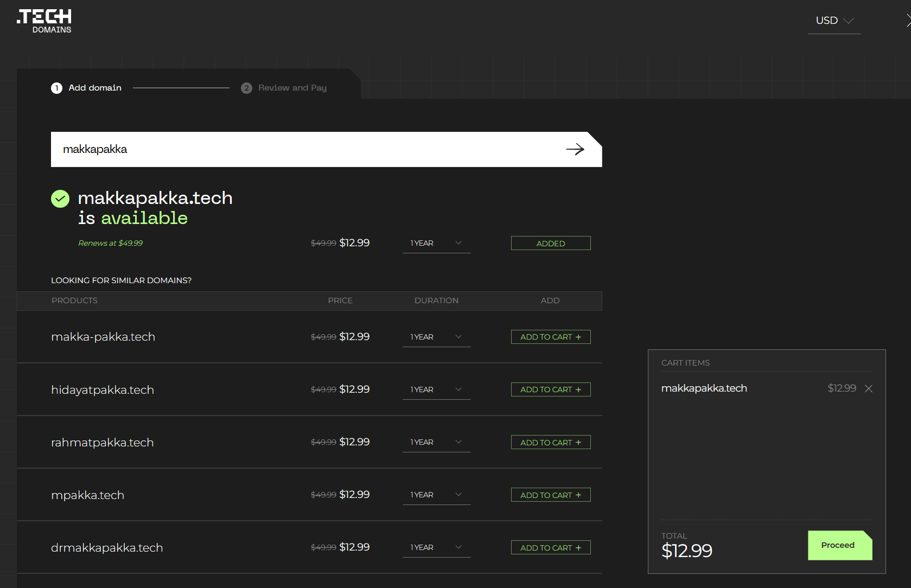Remove makkapakka.tech from cart with X
The image size is (911, 588).
(868, 388)
